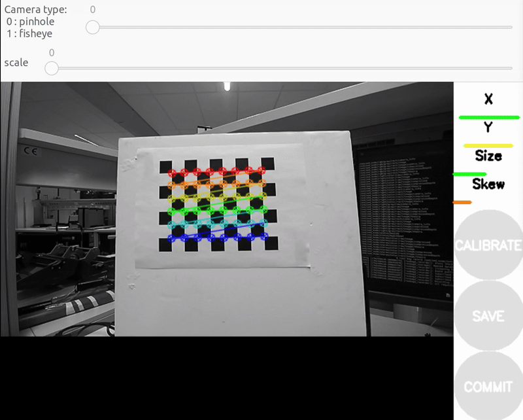The width and height of the screenshot is (523, 420).
Task: Click the CE mark in camera image
Action: pyautogui.click(x=30, y=150)
